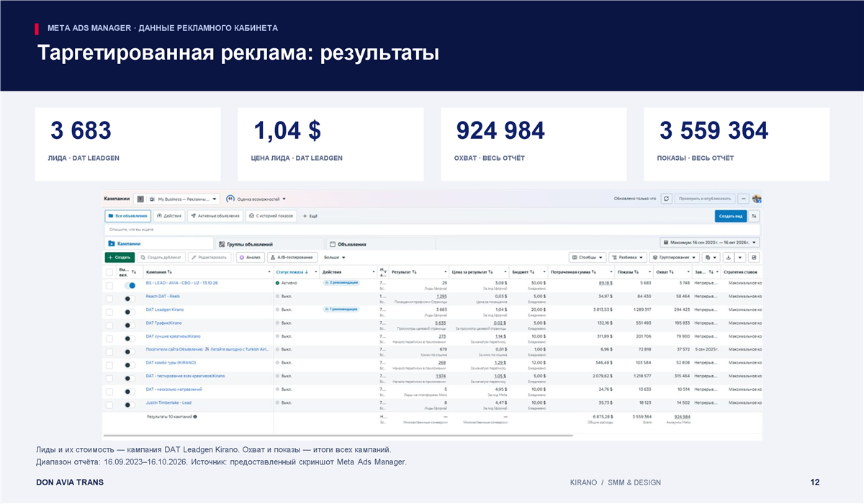Select the 'С историей показов' view
Viewport: 864px width, 504px height.
point(271,216)
